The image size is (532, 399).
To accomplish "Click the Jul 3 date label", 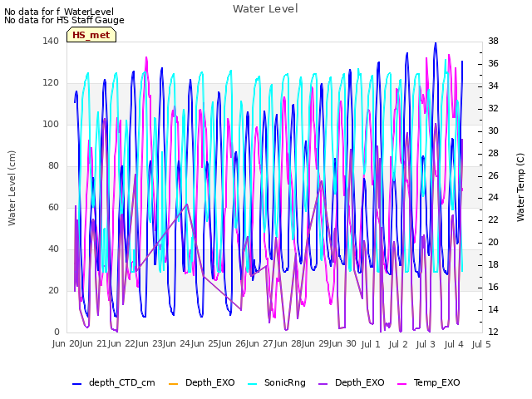I will click(x=426, y=344).
